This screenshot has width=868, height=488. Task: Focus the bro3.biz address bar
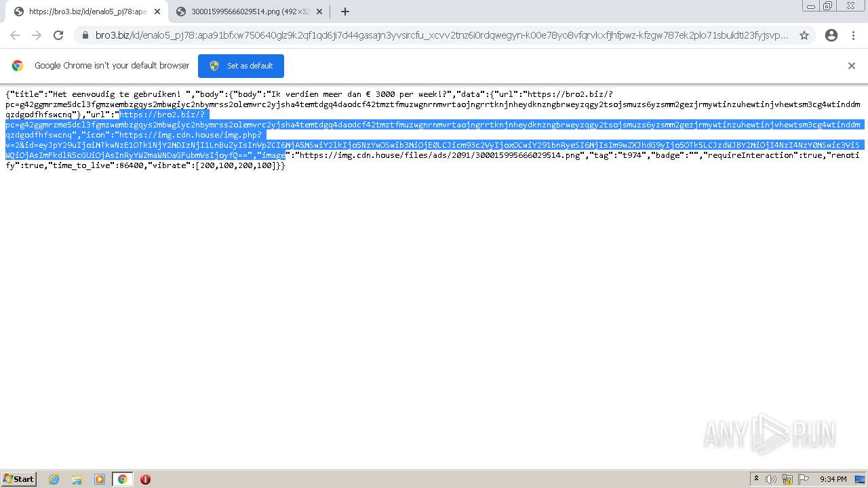(x=441, y=35)
